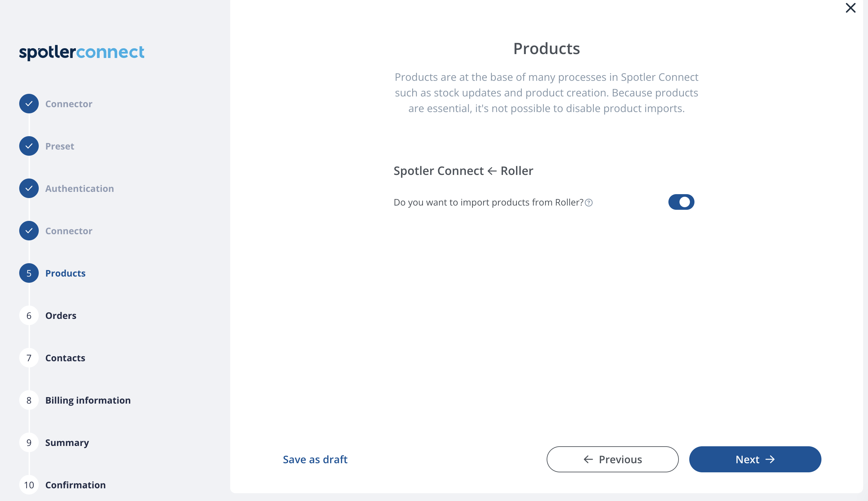This screenshot has height=501, width=868.
Task: Go back with the Previous button
Action: tap(612, 459)
